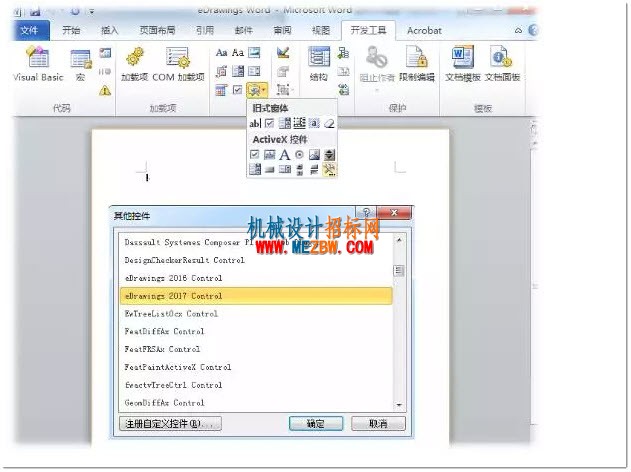Insert ActiveX check box control
The width and height of the screenshot is (631, 472).
click(x=255, y=155)
